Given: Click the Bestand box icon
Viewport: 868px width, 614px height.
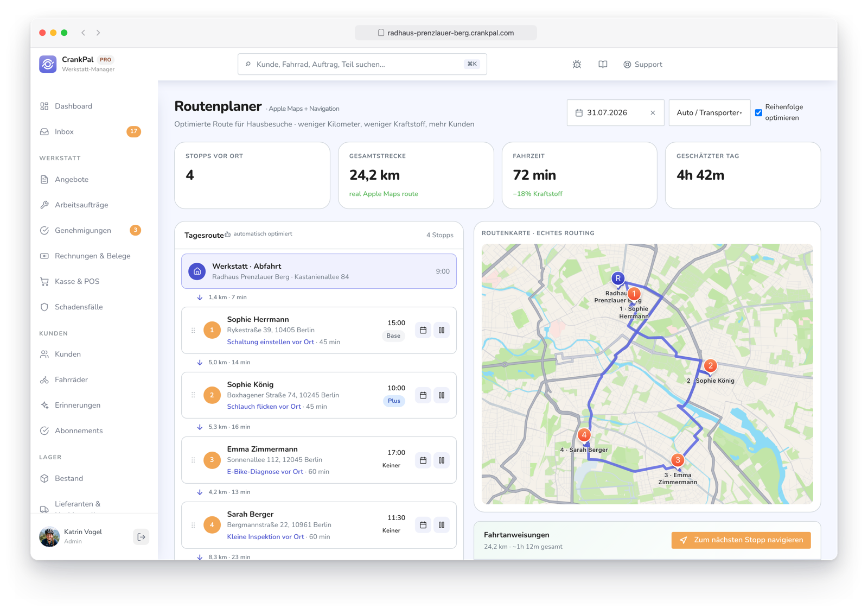Looking at the screenshot, I should pos(44,478).
